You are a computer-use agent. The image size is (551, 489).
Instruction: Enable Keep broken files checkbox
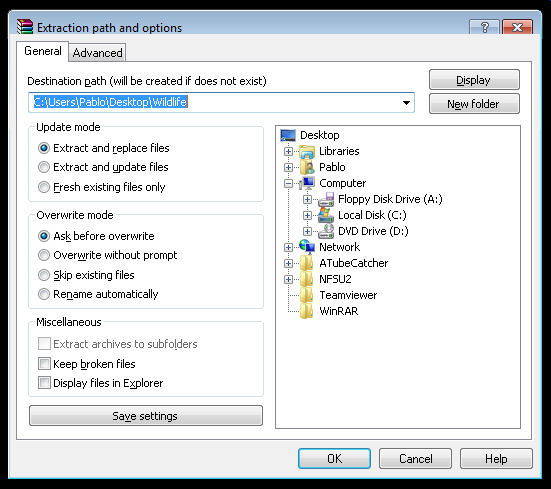tap(44, 364)
